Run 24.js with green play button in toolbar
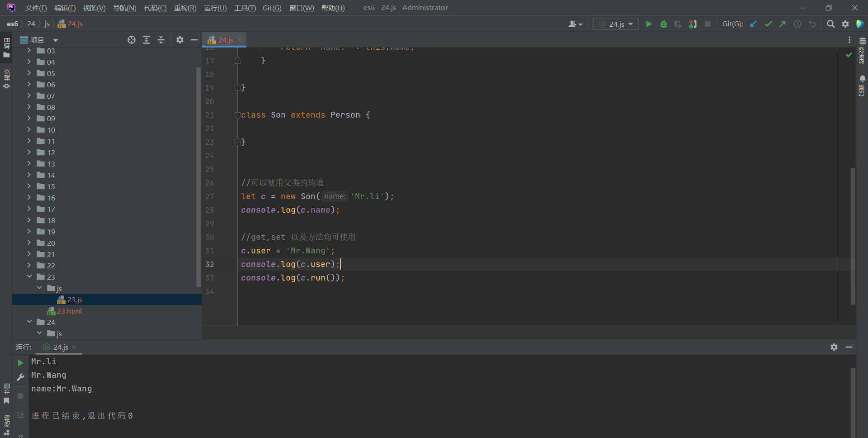The height and width of the screenshot is (438, 868). (x=649, y=24)
